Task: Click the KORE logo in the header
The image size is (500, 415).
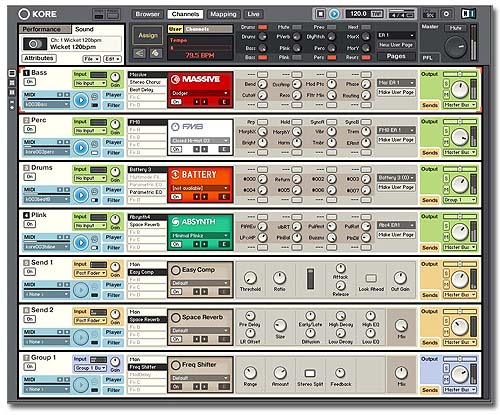Action: tap(38, 14)
